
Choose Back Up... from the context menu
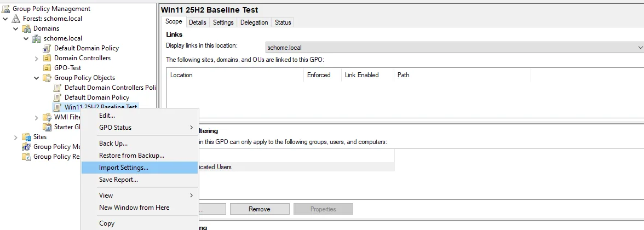(140, 143)
